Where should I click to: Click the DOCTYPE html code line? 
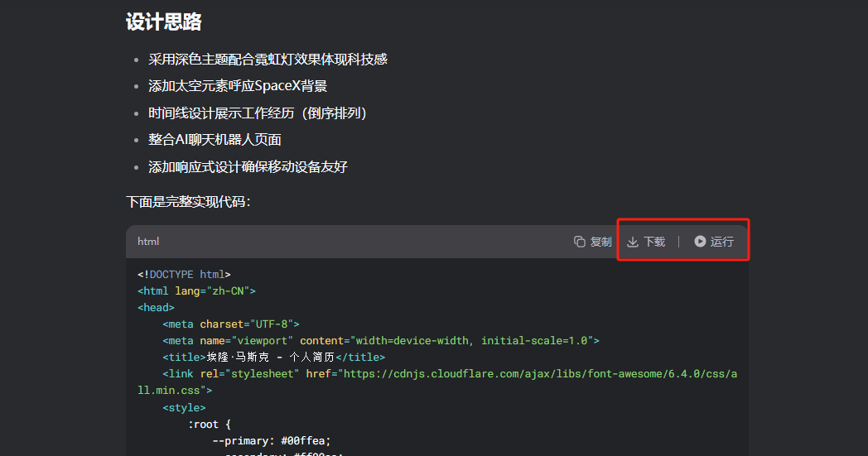[184, 275]
